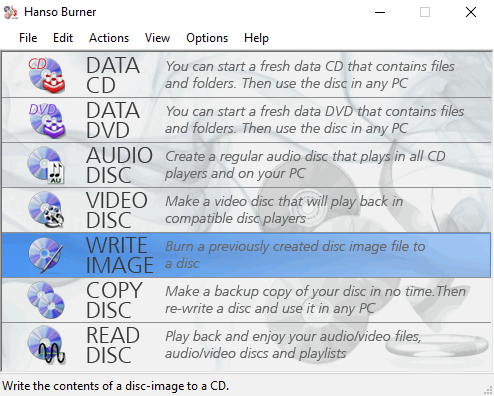Click 'You can start a fresh data CD' description

[x=310, y=75]
